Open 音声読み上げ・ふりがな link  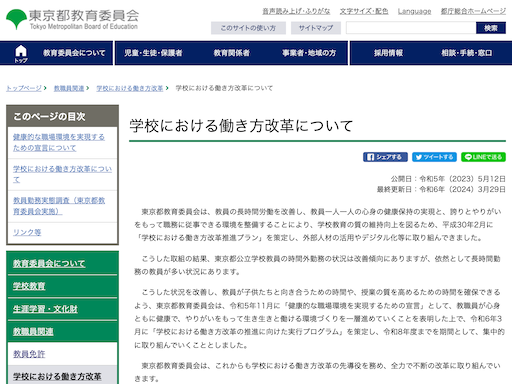click(x=296, y=11)
